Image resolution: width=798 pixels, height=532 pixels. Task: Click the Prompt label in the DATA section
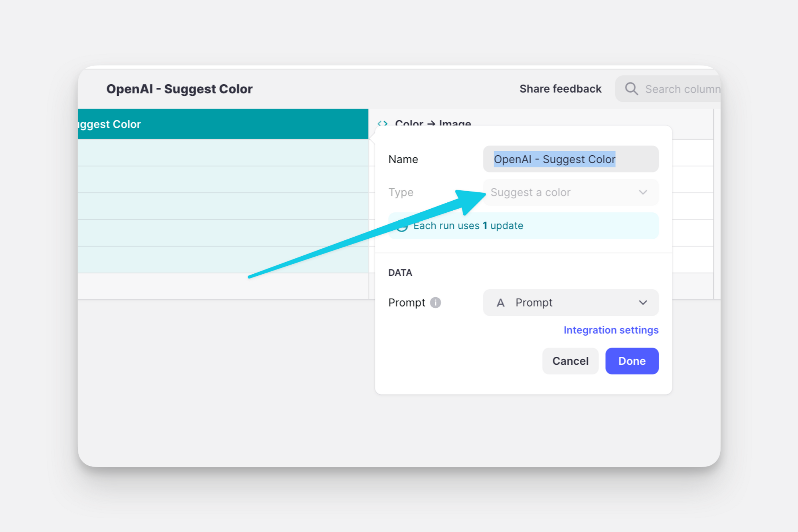point(407,303)
